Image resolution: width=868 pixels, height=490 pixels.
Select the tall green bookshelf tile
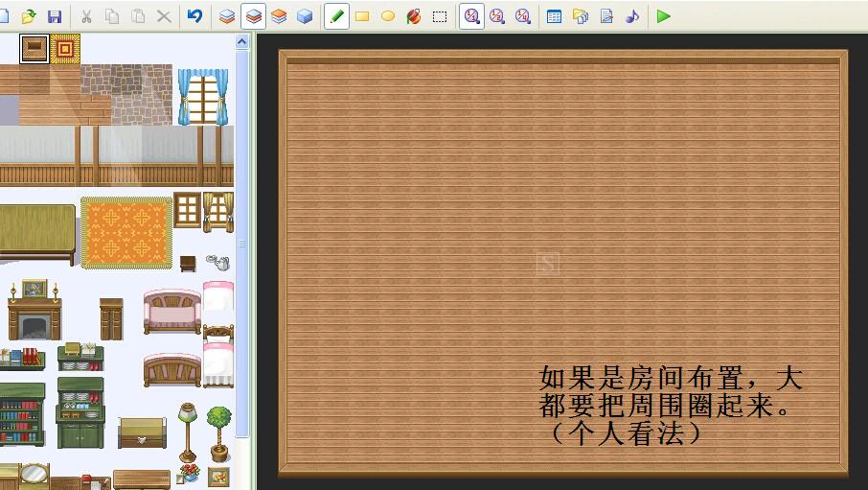click(x=22, y=414)
